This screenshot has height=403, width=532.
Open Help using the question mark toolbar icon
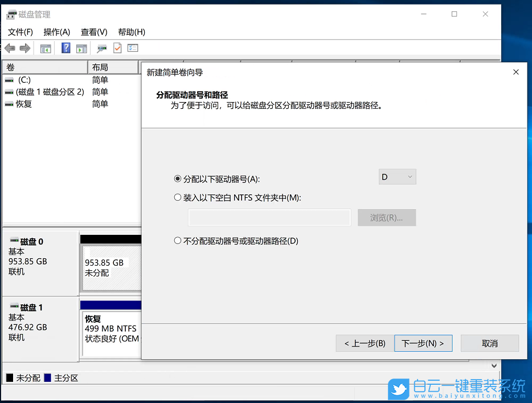tap(66, 48)
